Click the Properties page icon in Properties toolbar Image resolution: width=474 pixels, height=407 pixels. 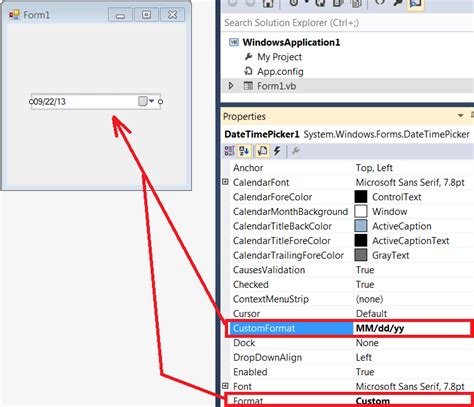[x=262, y=151]
